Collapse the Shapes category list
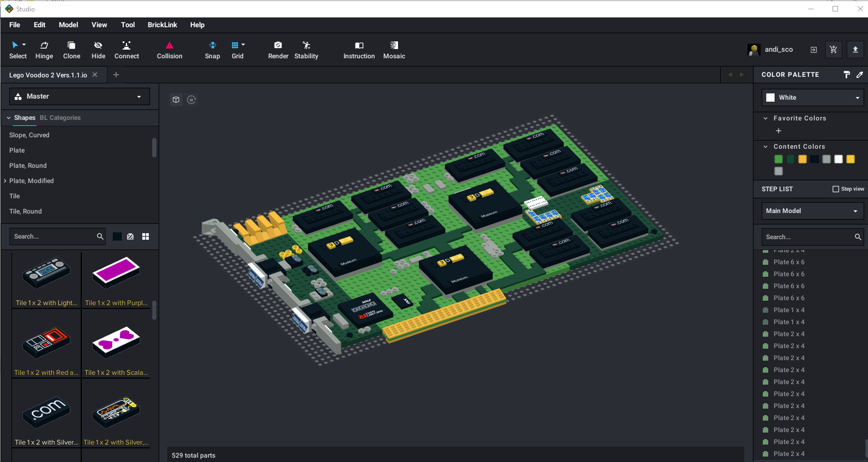This screenshot has height=462, width=868. click(9, 118)
